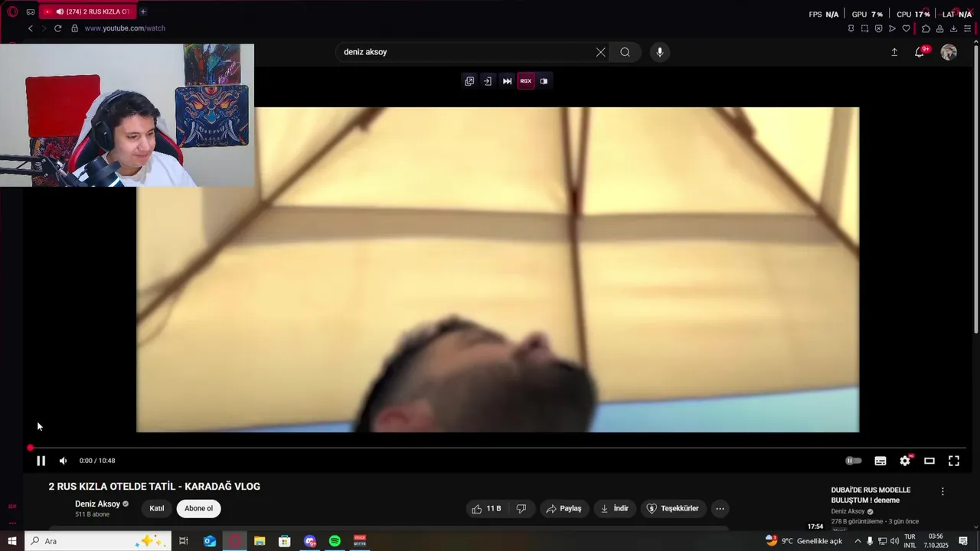The height and width of the screenshot is (551, 980).
Task: Open Spotify from the taskbar
Action: [x=335, y=541]
